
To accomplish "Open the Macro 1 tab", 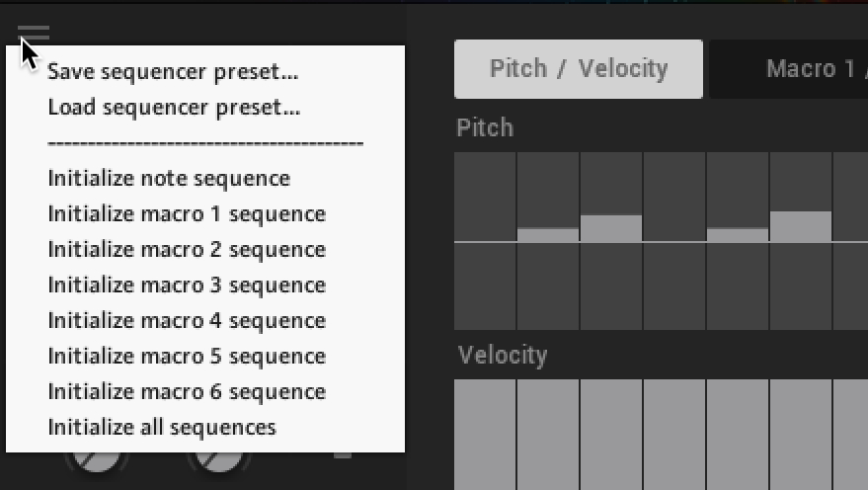I will click(x=790, y=69).
